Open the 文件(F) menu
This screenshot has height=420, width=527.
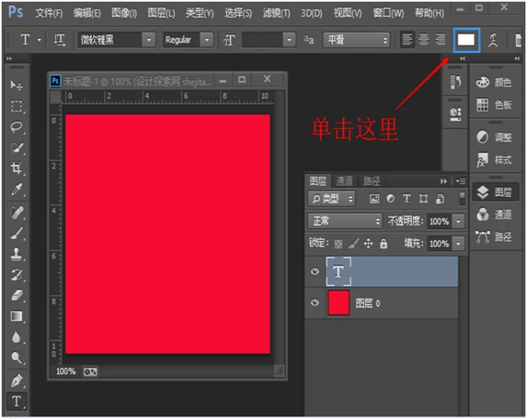pyautogui.click(x=49, y=13)
